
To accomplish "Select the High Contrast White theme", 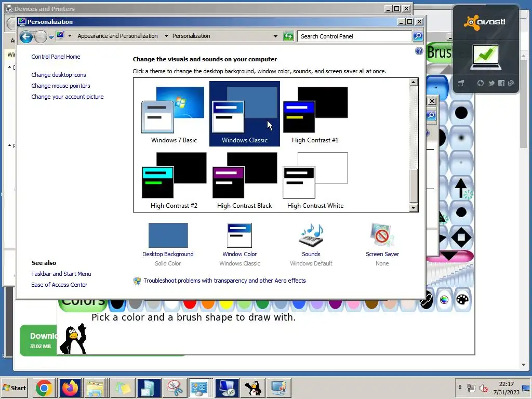I will coord(315,180).
